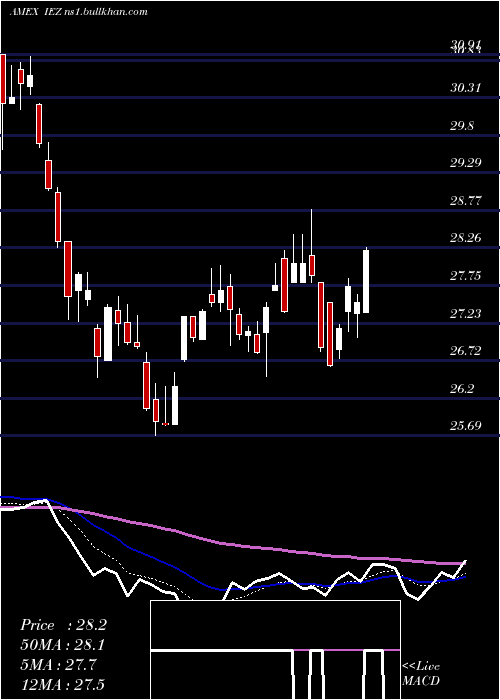
Task: Click the 29.29 price axis label
Action: [x=466, y=162]
